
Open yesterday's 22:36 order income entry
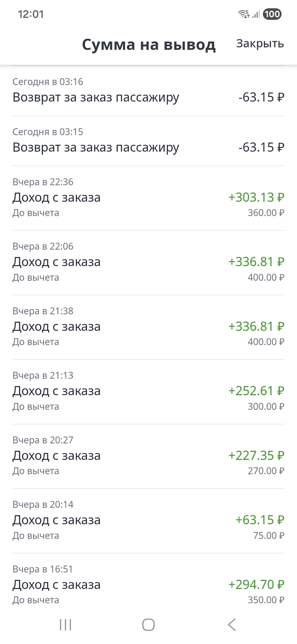coord(148,198)
